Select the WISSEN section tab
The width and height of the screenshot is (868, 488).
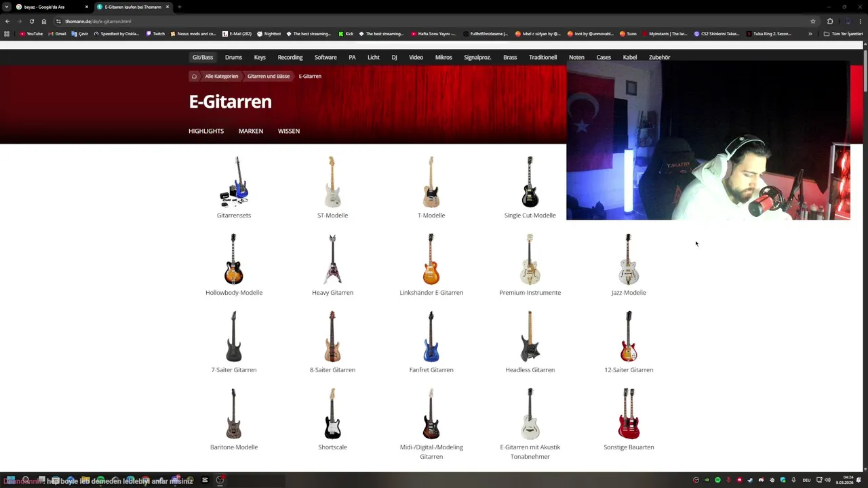click(289, 131)
